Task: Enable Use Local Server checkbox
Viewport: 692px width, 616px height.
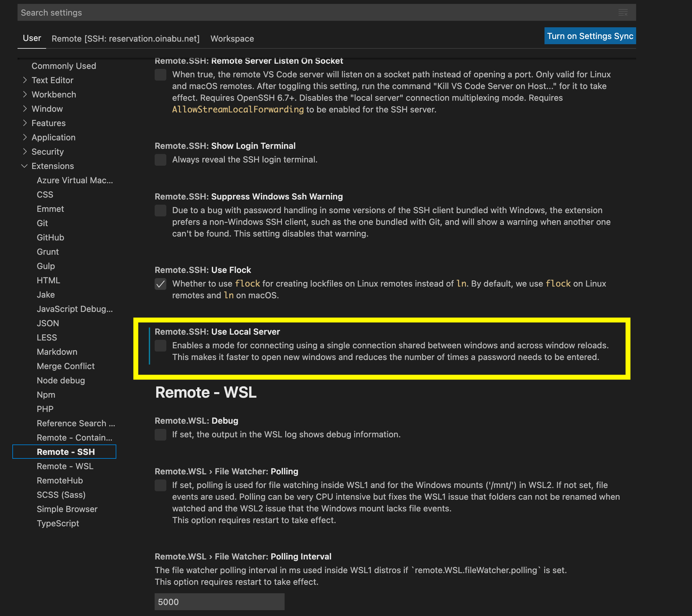Action: [160, 345]
